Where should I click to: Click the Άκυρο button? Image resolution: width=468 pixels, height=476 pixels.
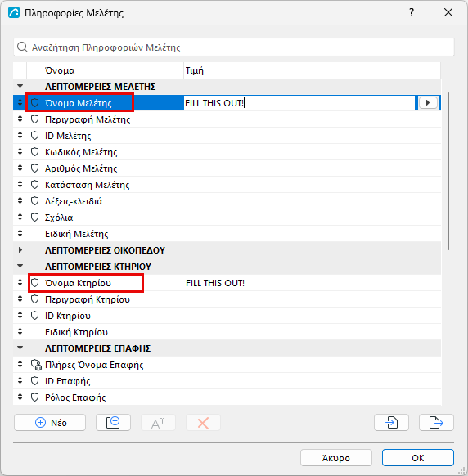[x=336, y=458]
